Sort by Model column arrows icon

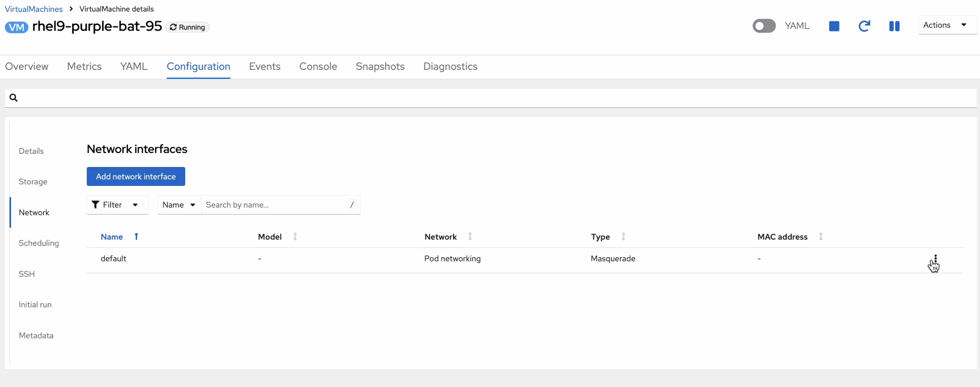click(x=295, y=237)
